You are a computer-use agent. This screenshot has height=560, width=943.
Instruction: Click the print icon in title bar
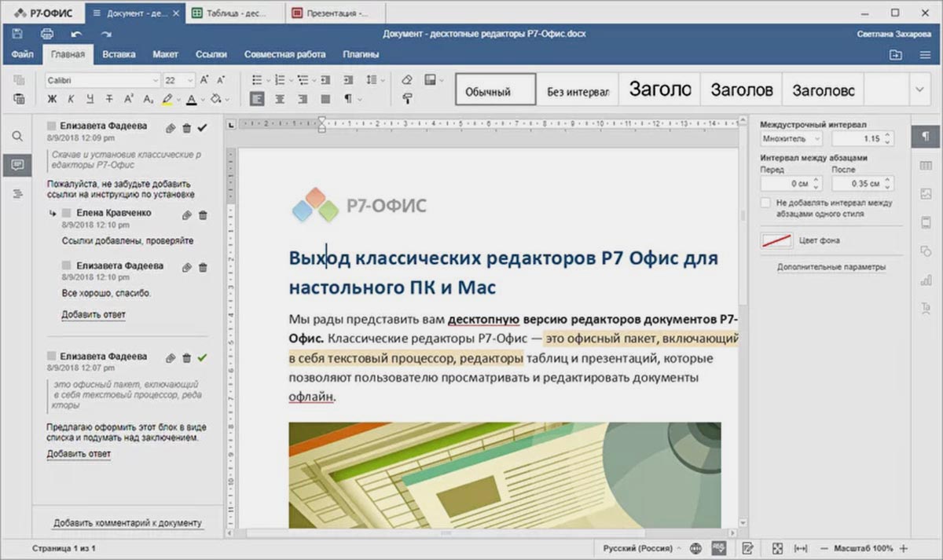click(x=46, y=34)
